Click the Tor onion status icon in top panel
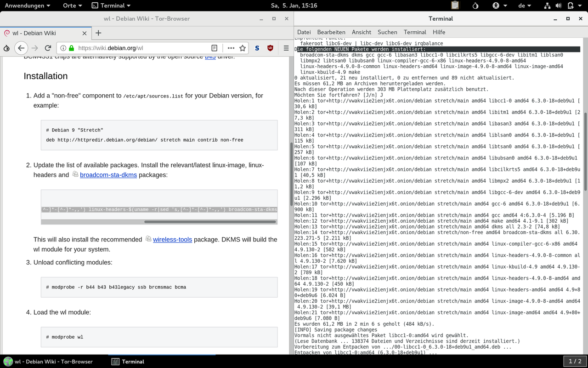 pyautogui.click(x=475, y=6)
